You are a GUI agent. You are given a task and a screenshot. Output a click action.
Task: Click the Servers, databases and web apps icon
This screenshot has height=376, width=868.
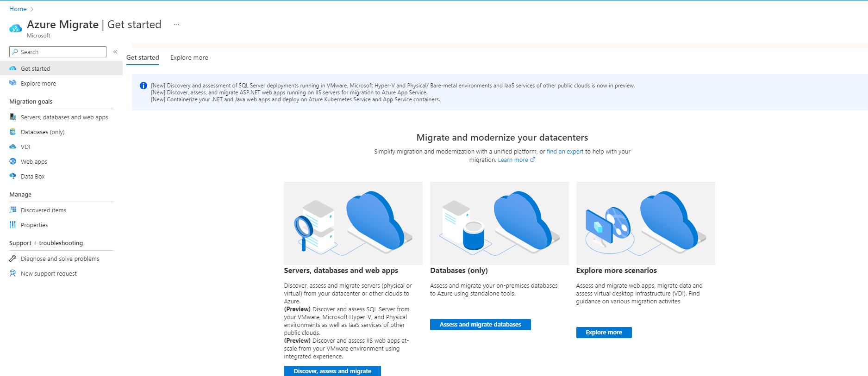pos(13,117)
